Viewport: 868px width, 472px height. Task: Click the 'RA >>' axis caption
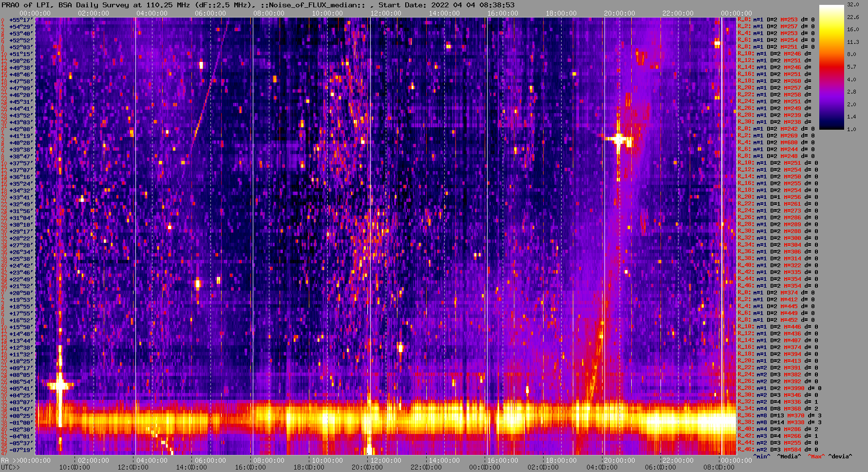9,460
